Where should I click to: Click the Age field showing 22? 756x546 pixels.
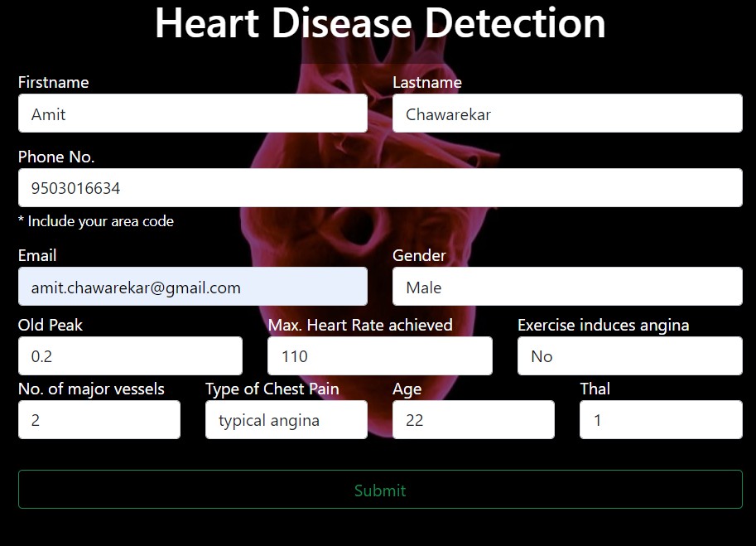click(x=474, y=419)
